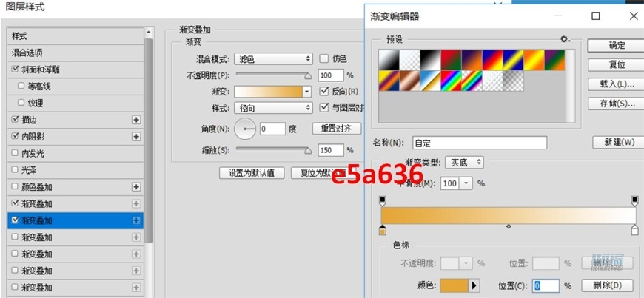Select the orange color stop below gradient bar

point(383,230)
